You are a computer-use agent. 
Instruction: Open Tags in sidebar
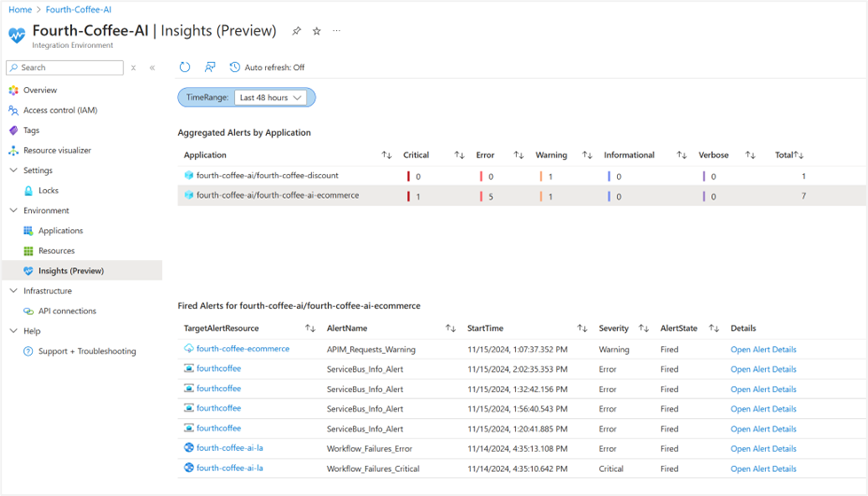coord(31,130)
